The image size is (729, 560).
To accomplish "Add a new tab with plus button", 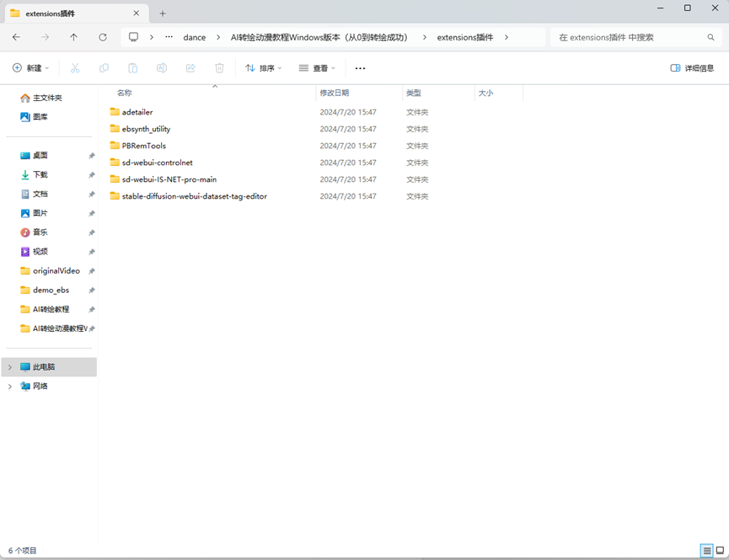I will click(163, 13).
